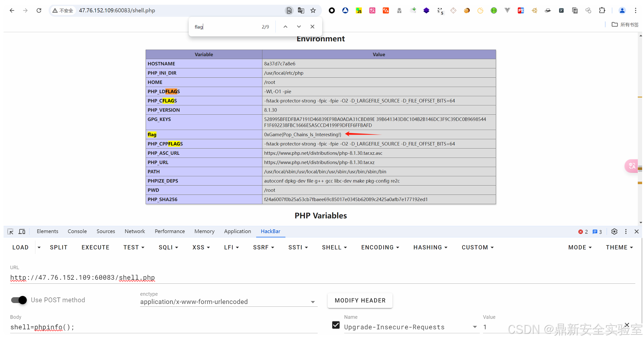Uncheck the Upgrade-Insecure-Requests header checkbox
Image resolution: width=644 pixels, height=340 pixels.
[x=336, y=325]
